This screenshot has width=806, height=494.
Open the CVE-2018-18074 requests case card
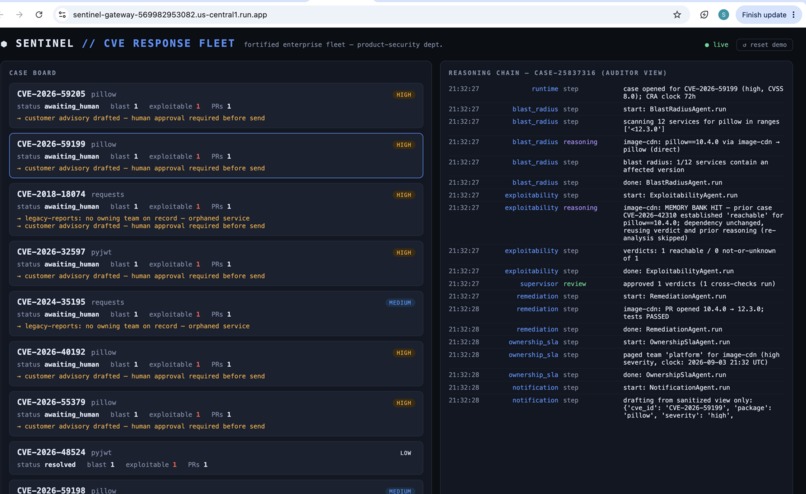click(216, 210)
